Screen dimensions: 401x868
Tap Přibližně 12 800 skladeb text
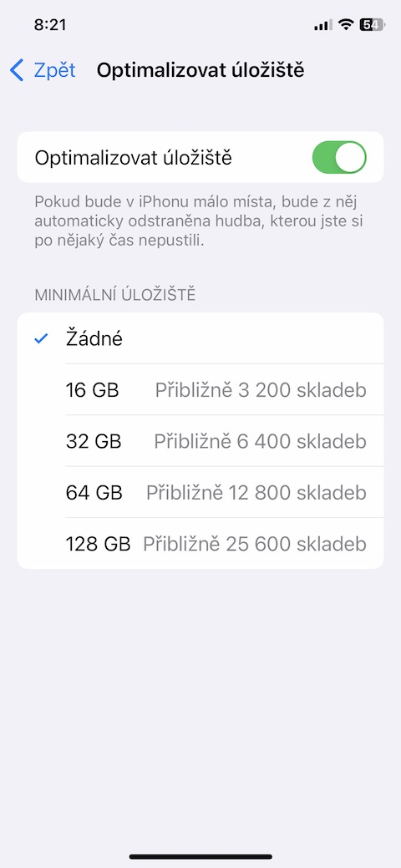pyautogui.click(x=256, y=492)
